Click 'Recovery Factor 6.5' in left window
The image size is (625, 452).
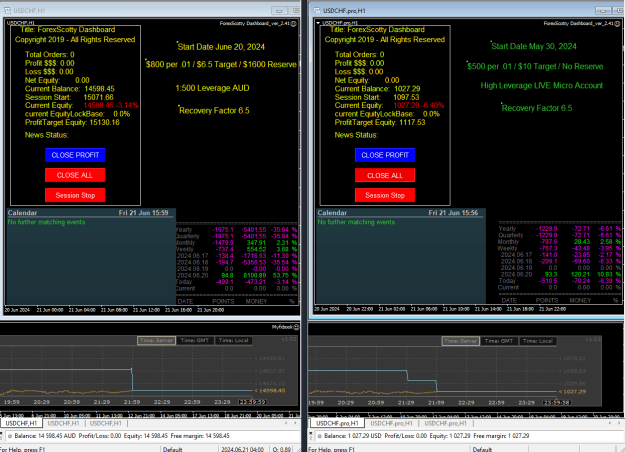pyautogui.click(x=214, y=110)
